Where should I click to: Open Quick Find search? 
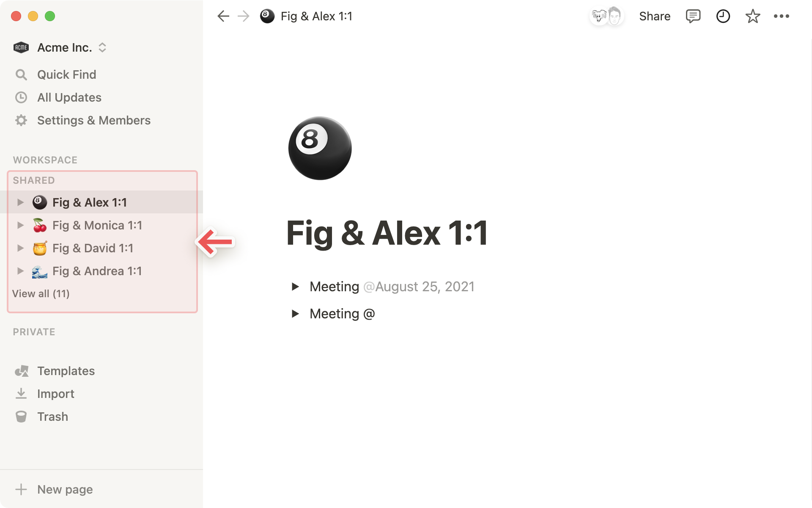tap(67, 75)
